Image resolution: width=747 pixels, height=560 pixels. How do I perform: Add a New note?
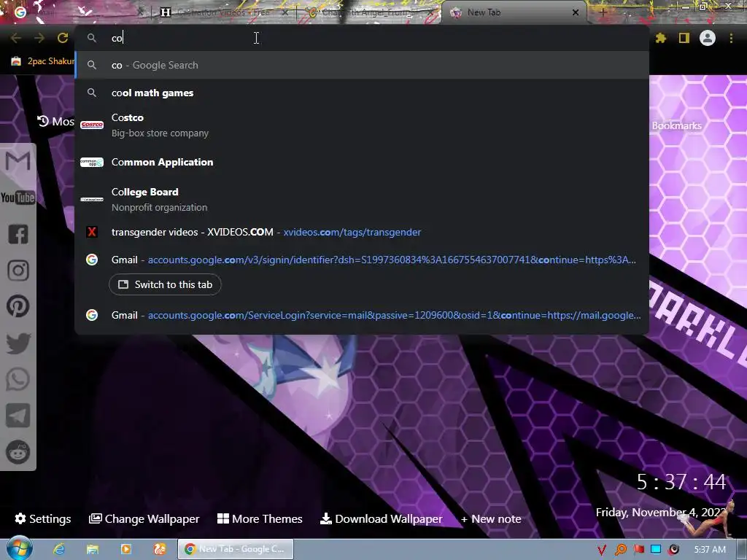(x=491, y=519)
